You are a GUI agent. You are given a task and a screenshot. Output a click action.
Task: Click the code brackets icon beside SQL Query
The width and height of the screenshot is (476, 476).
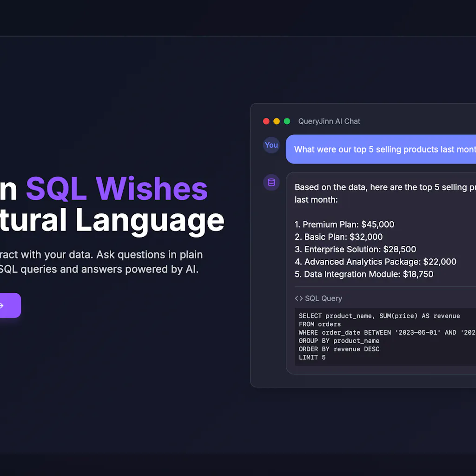click(x=299, y=298)
